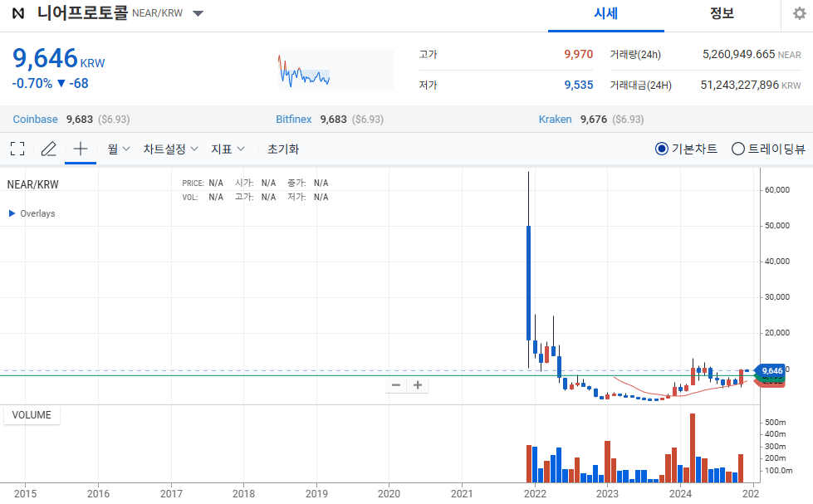The width and height of the screenshot is (813, 504).
Task: Open the 지표 indicators dropdown
Action: pyautogui.click(x=228, y=149)
